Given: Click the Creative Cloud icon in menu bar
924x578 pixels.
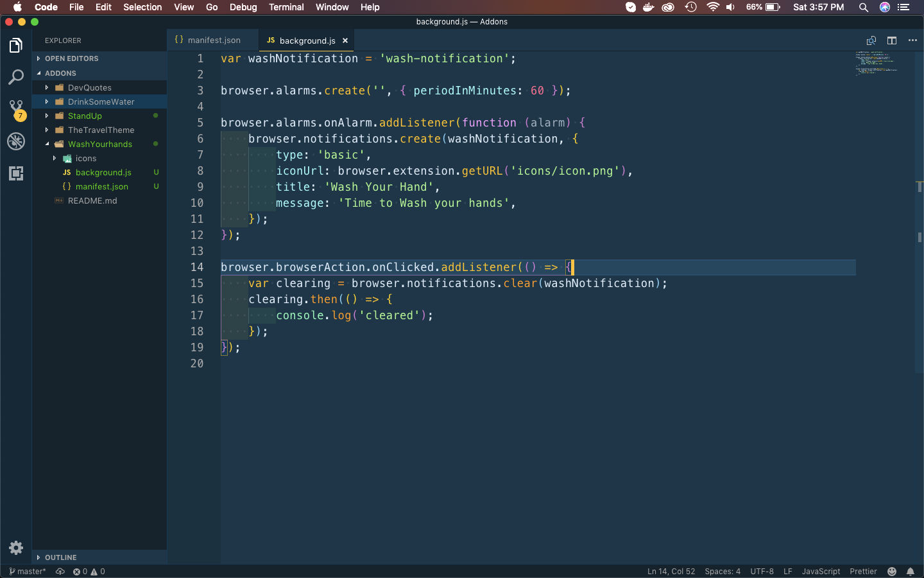Looking at the screenshot, I should pos(668,7).
